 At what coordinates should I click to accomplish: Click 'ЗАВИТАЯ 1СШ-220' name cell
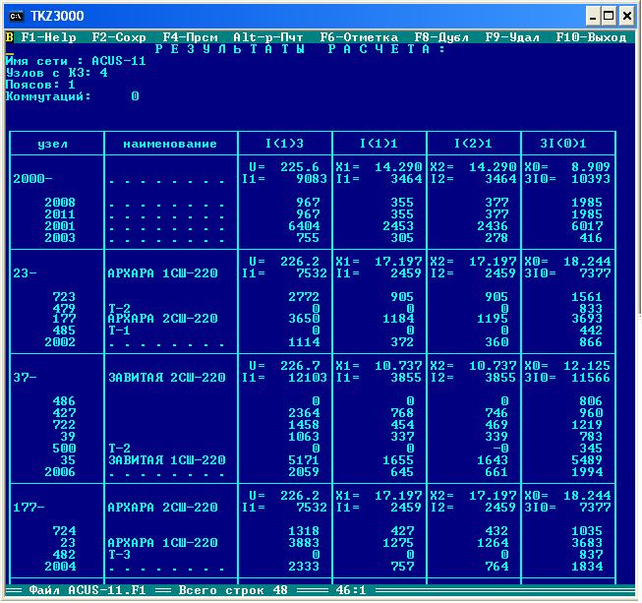tap(167, 460)
